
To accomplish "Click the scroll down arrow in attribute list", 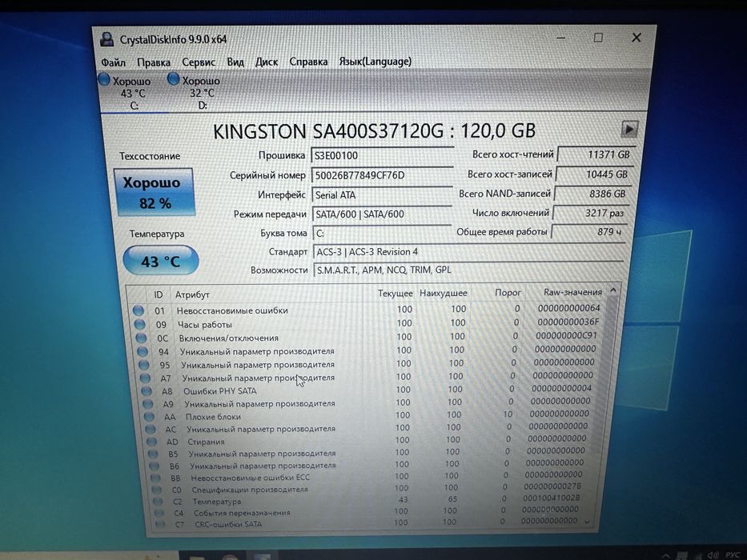I will [x=587, y=522].
